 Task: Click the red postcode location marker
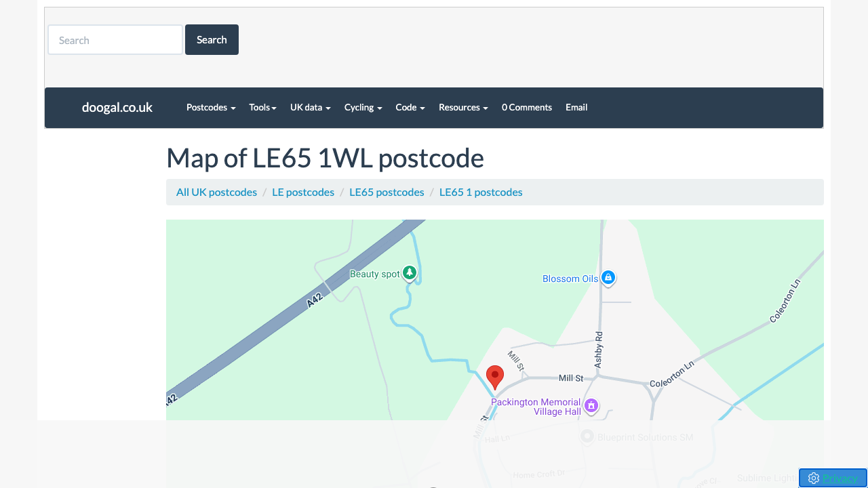(x=495, y=376)
